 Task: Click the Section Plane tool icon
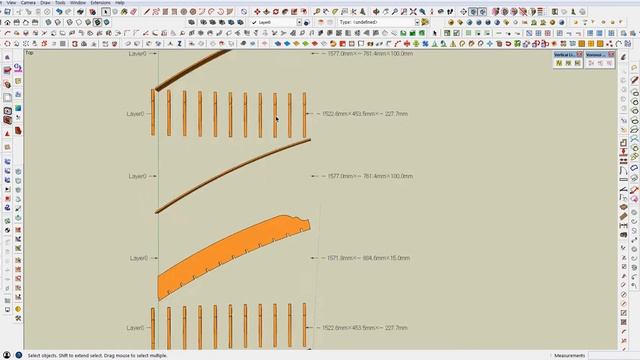point(463,12)
